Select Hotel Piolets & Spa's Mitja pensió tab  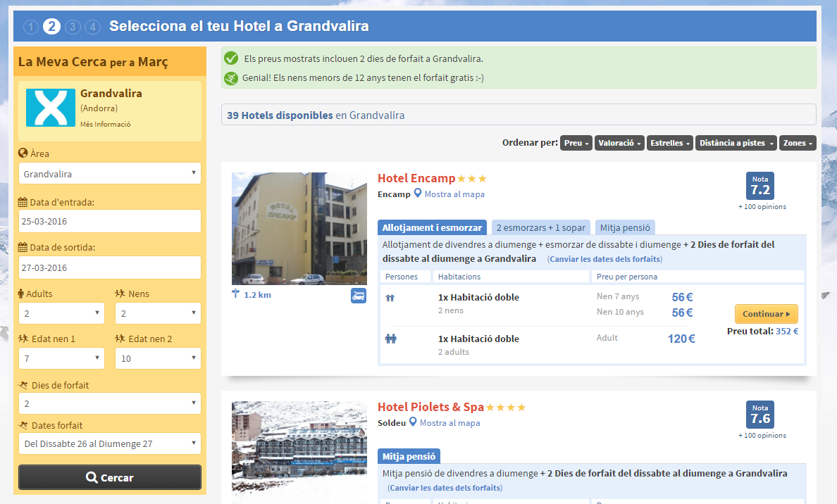tap(409, 457)
